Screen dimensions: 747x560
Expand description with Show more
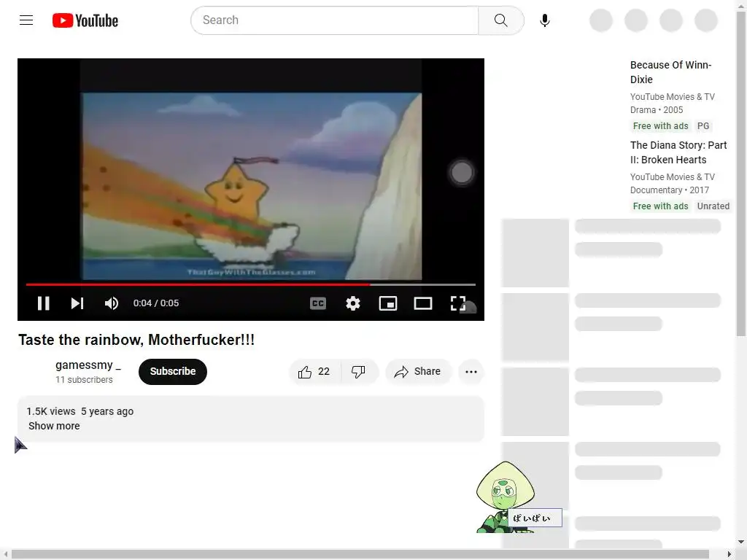54,426
